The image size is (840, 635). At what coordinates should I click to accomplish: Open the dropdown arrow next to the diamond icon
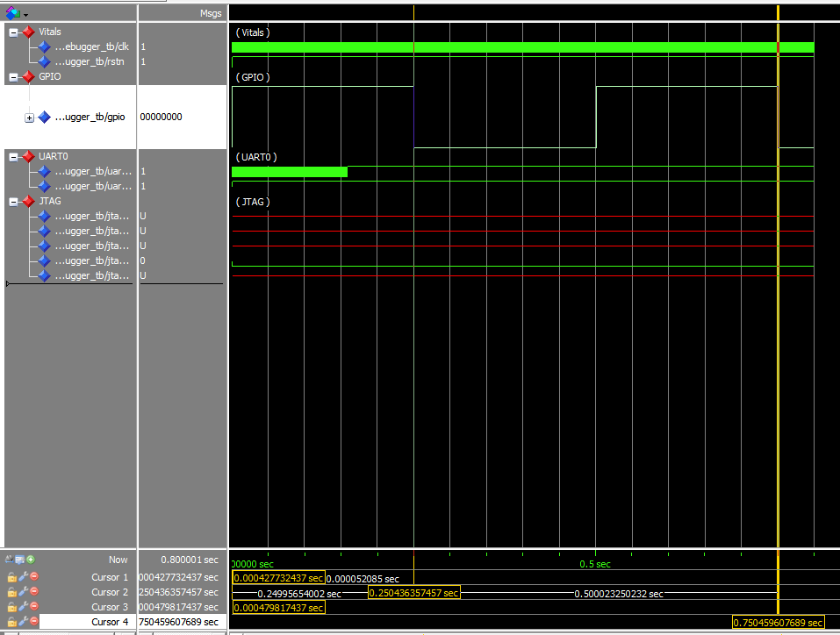point(25,14)
